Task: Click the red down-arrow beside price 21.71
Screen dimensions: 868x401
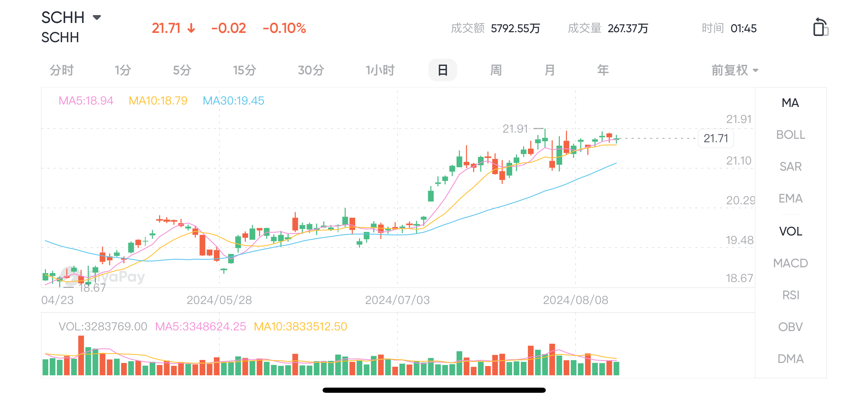Action: click(x=191, y=28)
